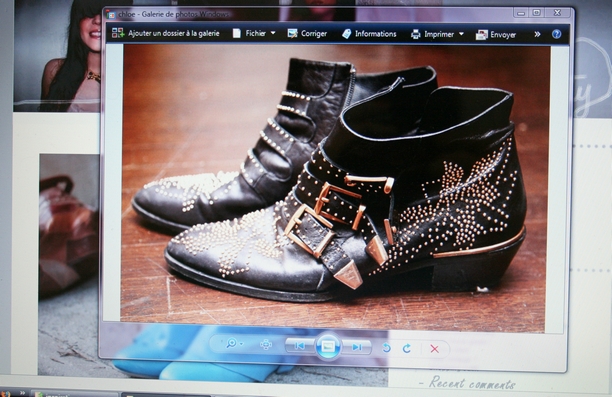The width and height of the screenshot is (612, 397).
Task: Expand the zoom magnifier dropdown arrow
Action: click(242, 344)
